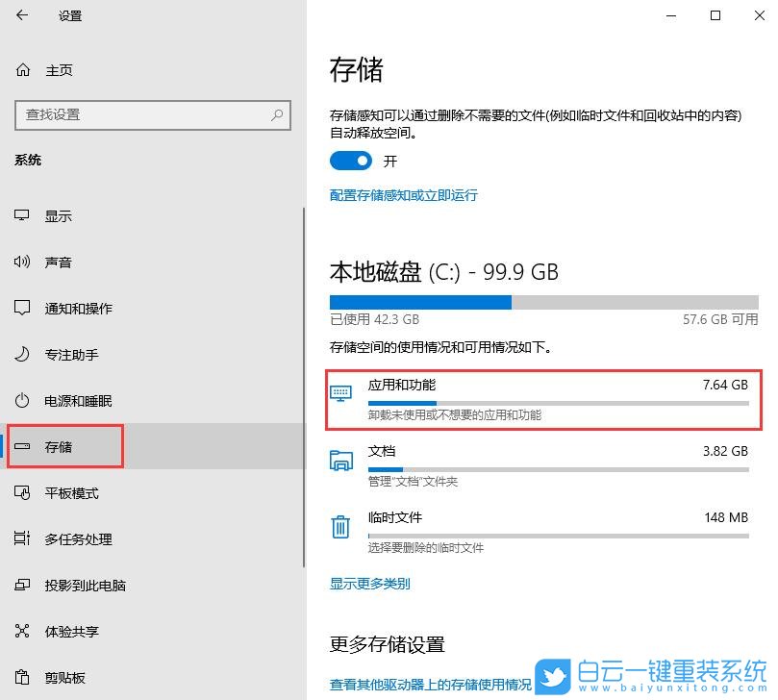
Task: Toggle off the 存储感知 switch
Action: (351, 161)
